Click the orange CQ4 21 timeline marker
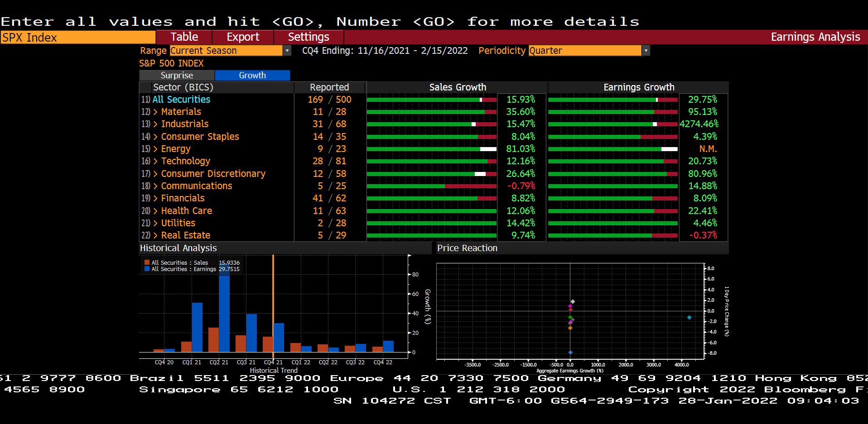 pyautogui.click(x=273, y=306)
